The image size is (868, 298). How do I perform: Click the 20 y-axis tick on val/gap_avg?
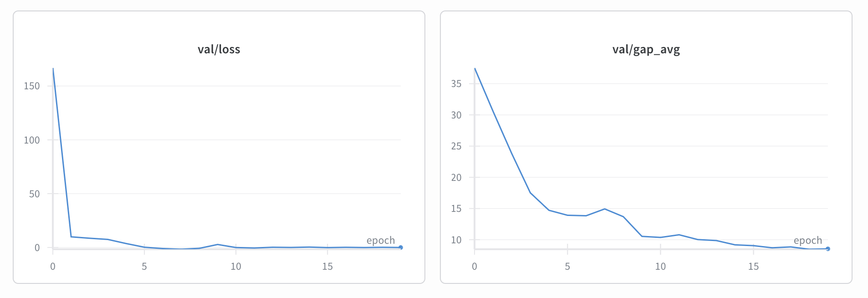click(456, 178)
